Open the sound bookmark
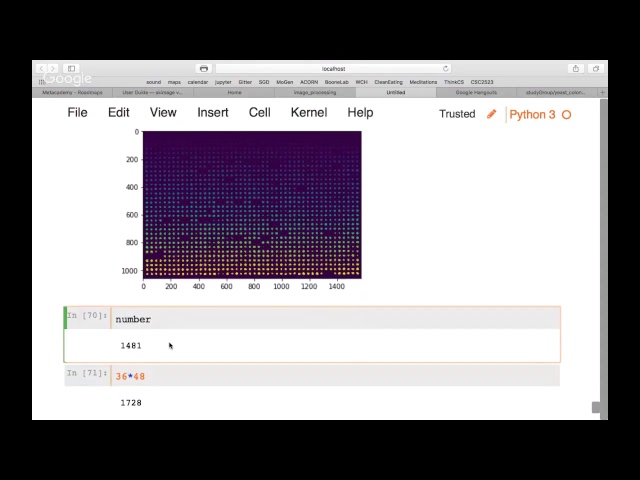This screenshot has height=480, width=640. [x=154, y=82]
